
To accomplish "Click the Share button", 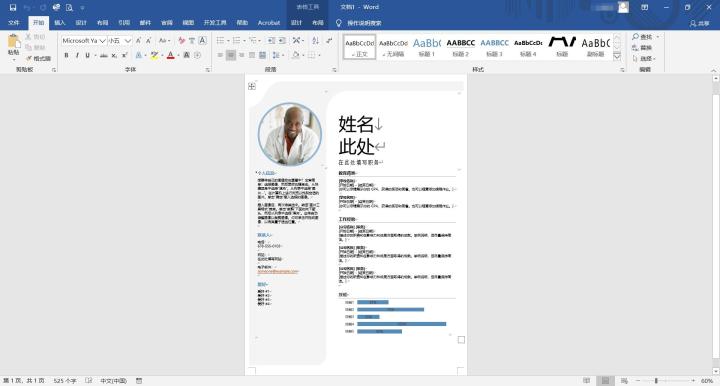I will coord(700,23).
